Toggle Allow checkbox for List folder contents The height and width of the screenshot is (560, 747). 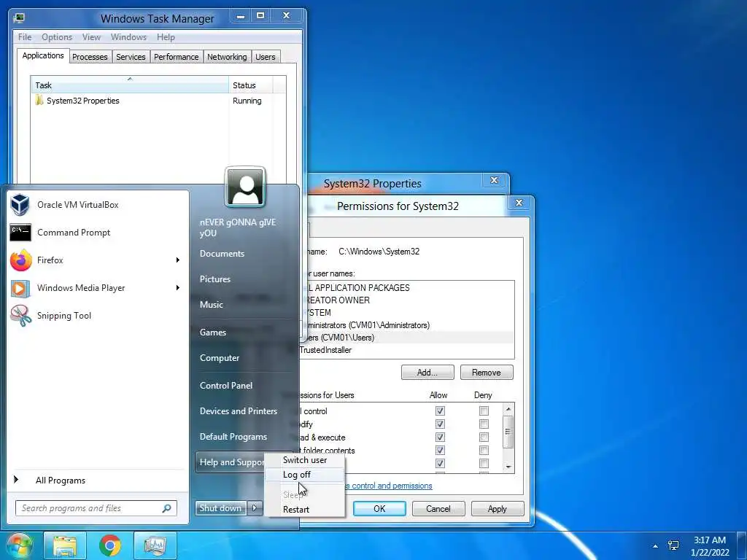[440, 450]
